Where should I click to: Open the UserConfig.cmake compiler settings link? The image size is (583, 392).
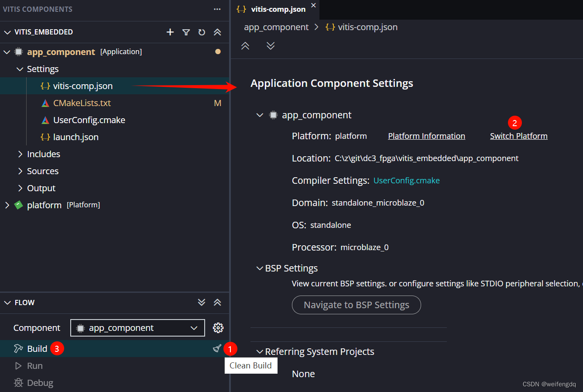click(406, 181)
